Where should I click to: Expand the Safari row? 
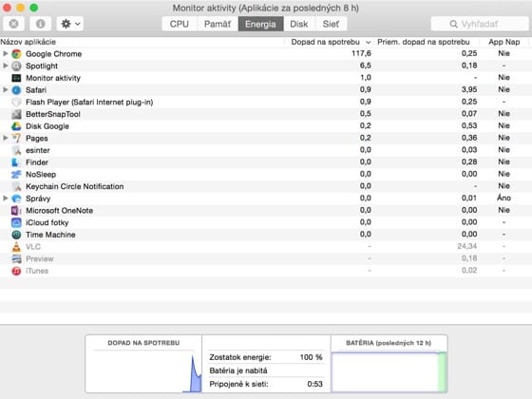tap(5, 89)
